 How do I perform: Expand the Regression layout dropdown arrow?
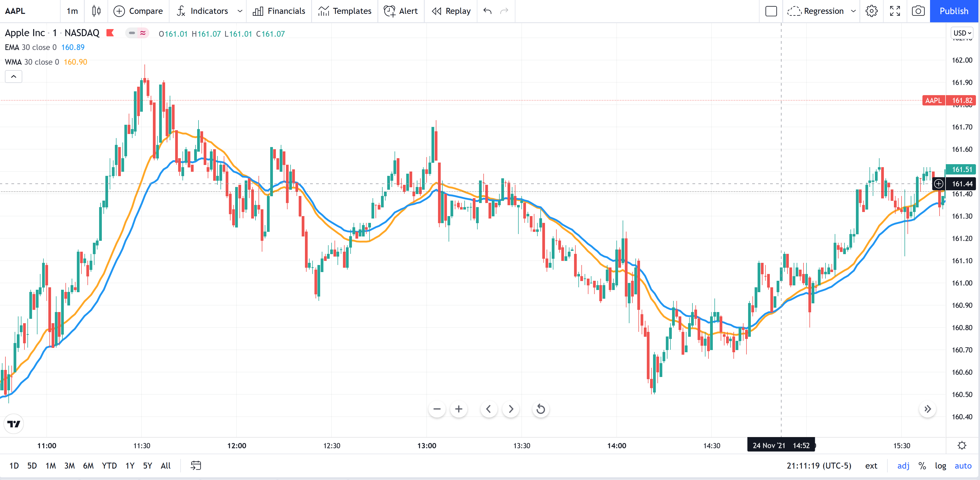coord(853,11)
